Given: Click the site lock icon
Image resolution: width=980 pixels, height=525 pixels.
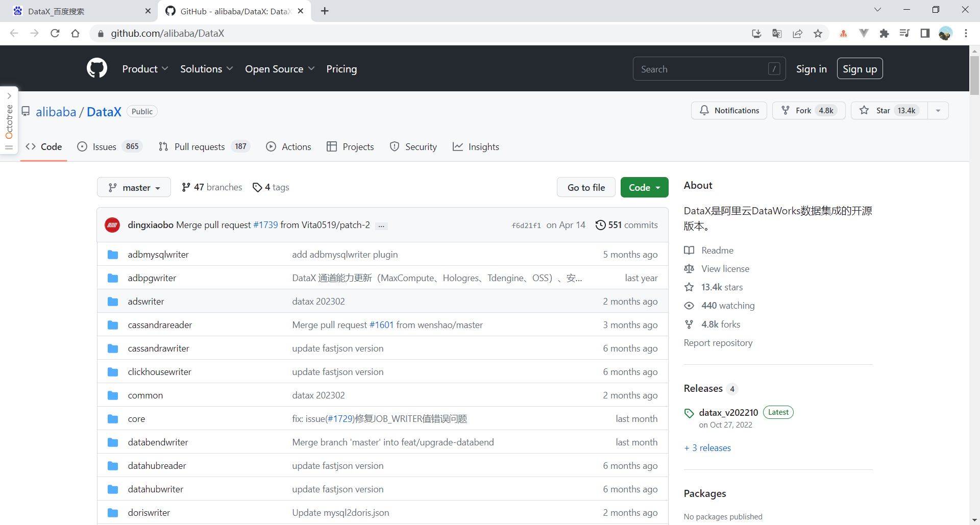Looking at the screenshot, I should coord(101,33).
